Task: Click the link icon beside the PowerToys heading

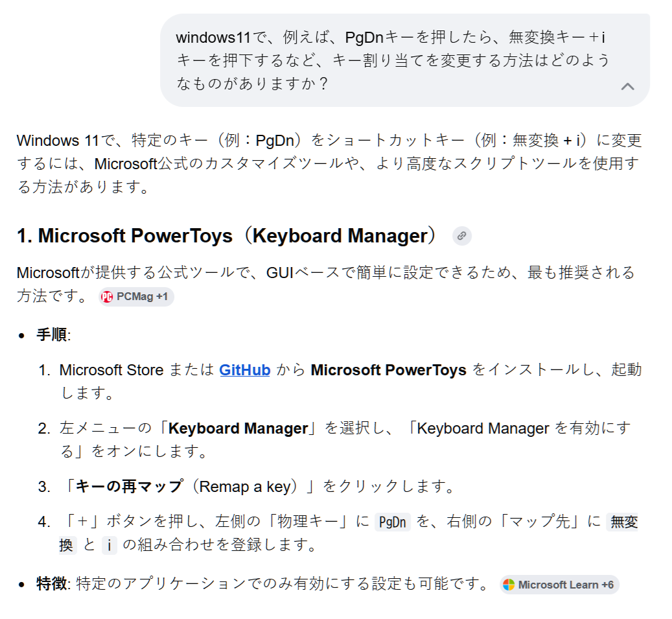Action: click(461, 236)
